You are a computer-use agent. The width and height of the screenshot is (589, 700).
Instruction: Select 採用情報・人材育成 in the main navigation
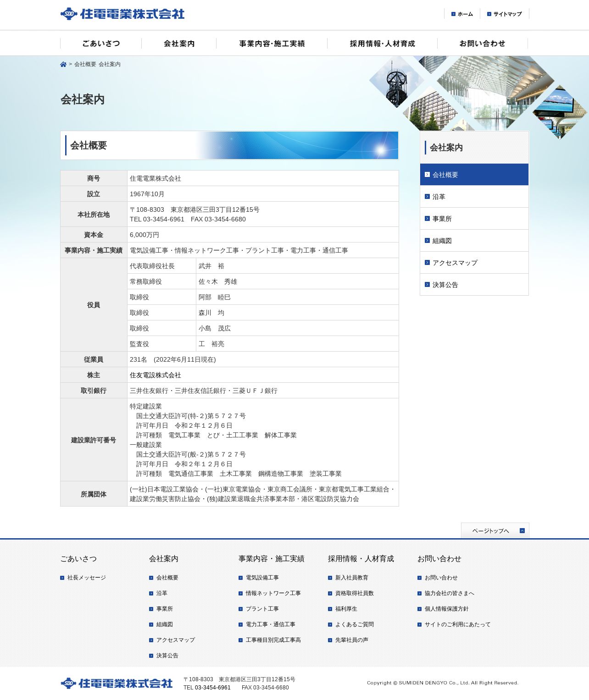tap(382, 44)
